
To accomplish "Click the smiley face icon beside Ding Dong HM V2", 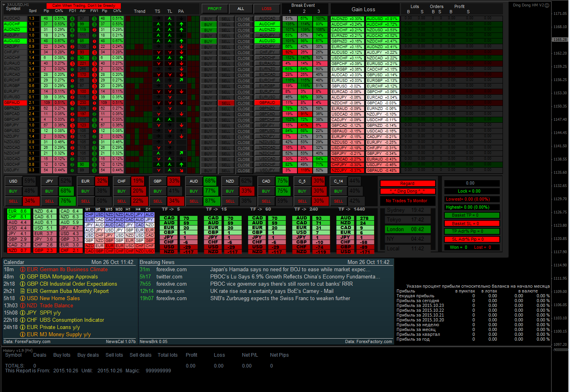I will click(547, 5).
